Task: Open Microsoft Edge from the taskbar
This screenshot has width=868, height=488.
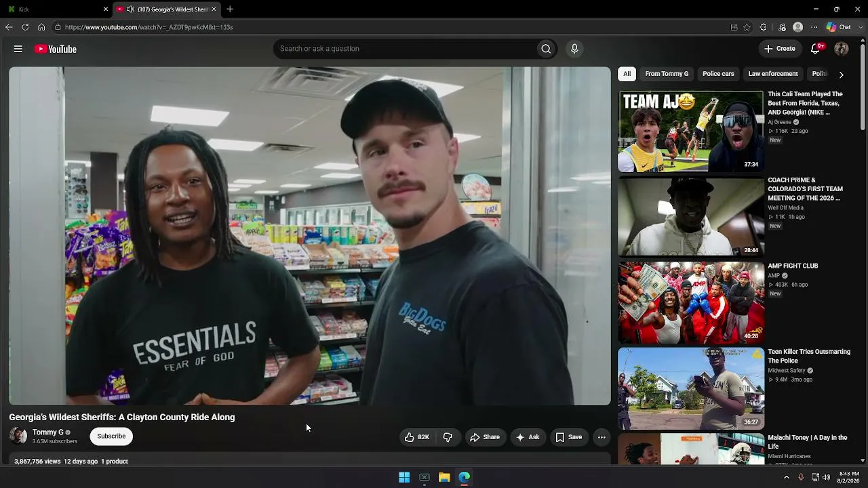Action: click(465, 477)
